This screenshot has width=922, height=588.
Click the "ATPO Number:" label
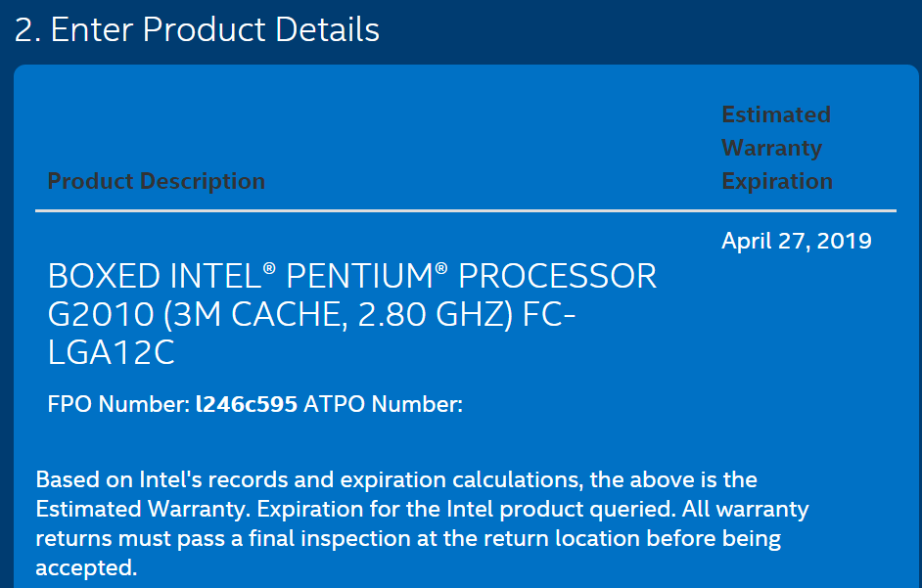(x=383, y=404)
